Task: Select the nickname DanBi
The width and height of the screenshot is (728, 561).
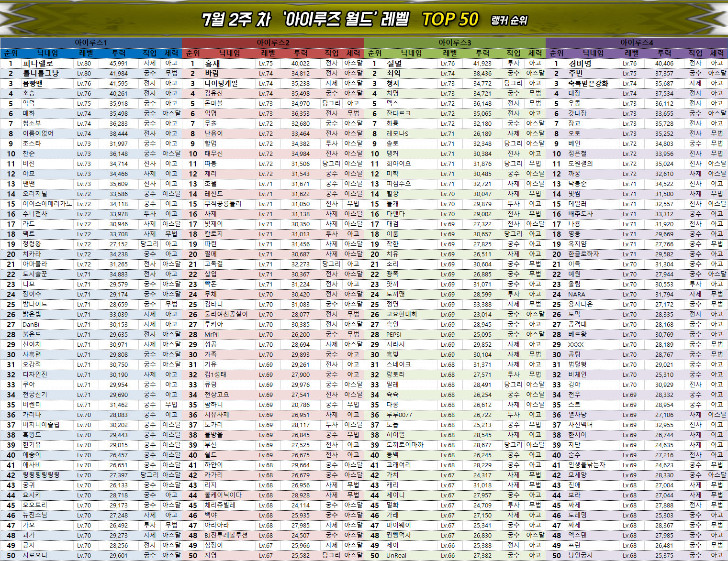Action: point(31,325)
